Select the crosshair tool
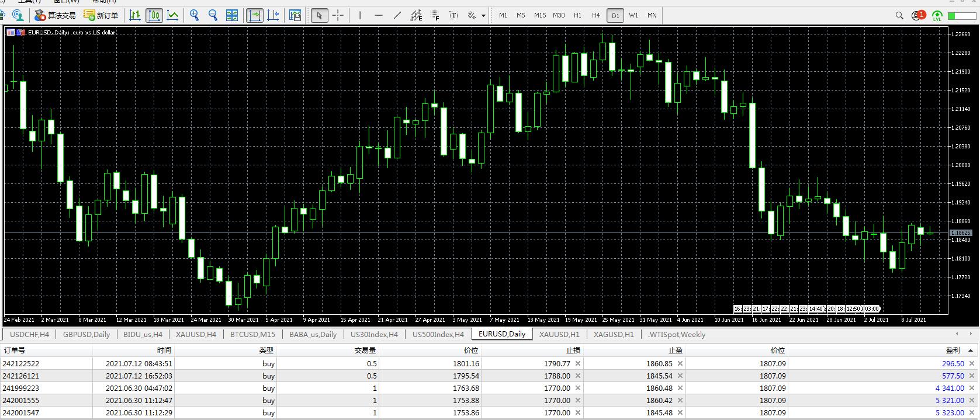The height and width of the screenshot is (420, 980). (x=338, y=15)
